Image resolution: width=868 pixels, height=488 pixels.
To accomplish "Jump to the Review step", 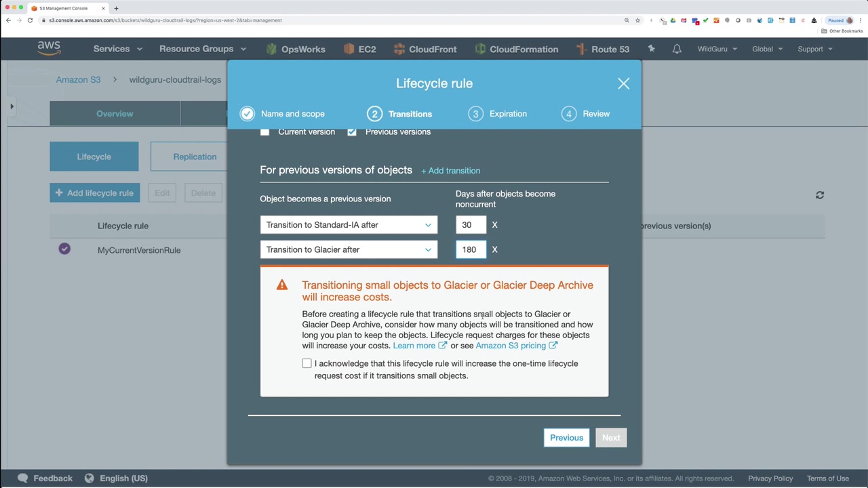I will (x=586, y=114).
